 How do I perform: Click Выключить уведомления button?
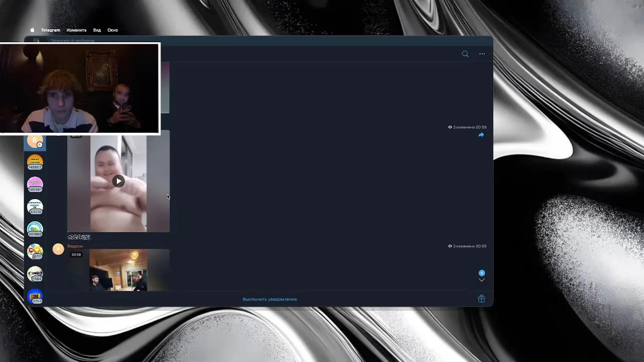(270, 299)
